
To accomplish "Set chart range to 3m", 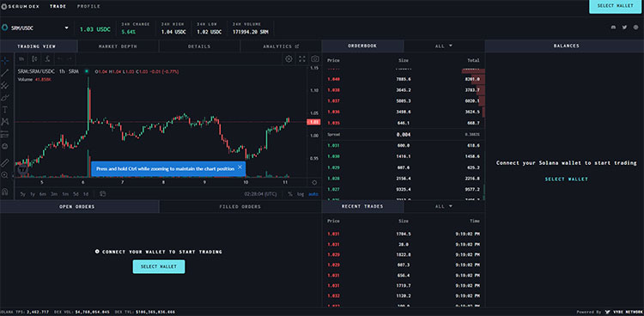I will pyautogui.click(x=54, y=194).
